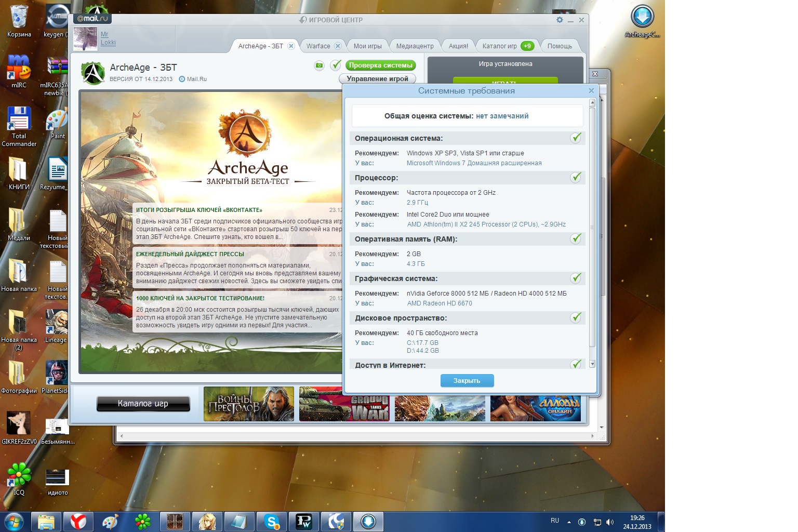Select КНИГИ folder on desktop
This screenshot has width=798, height=532.
tap(19, 173)
